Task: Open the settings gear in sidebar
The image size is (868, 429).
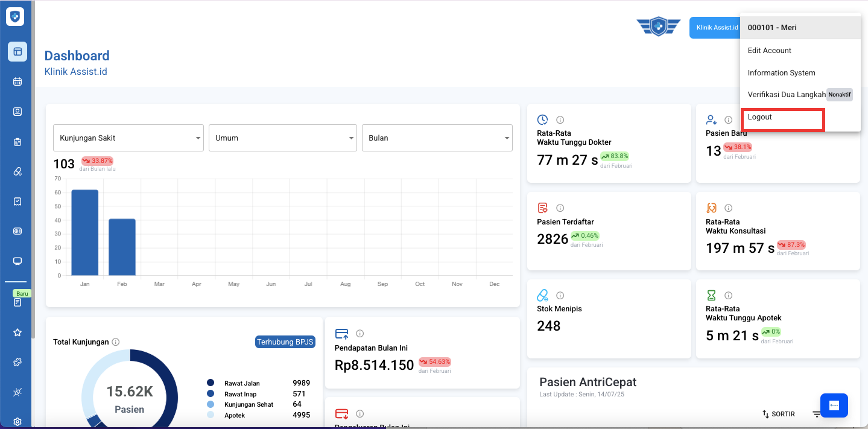Action: (x=17, y=422)
